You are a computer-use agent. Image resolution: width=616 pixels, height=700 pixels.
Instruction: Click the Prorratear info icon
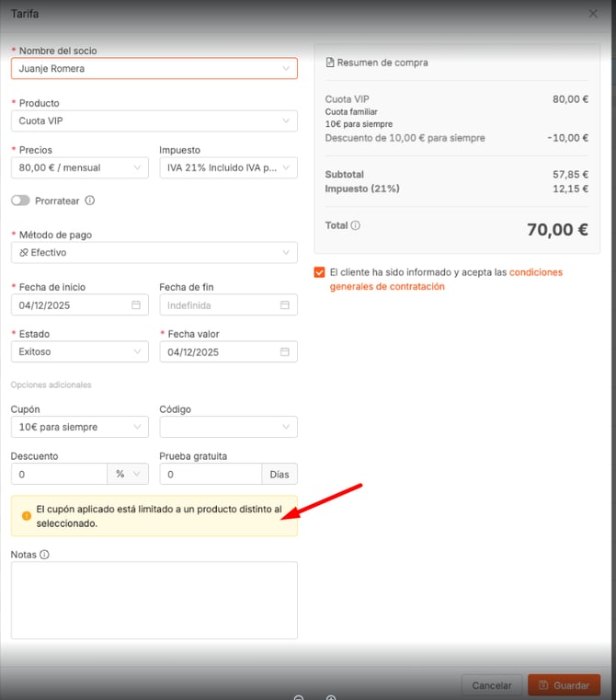90,201
